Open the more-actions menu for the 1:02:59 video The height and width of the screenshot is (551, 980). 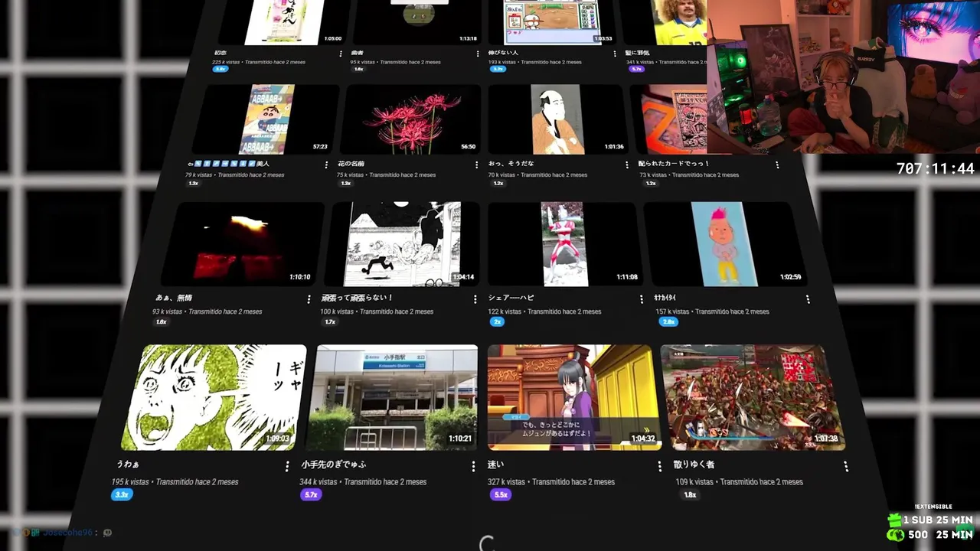pos(807,299)
